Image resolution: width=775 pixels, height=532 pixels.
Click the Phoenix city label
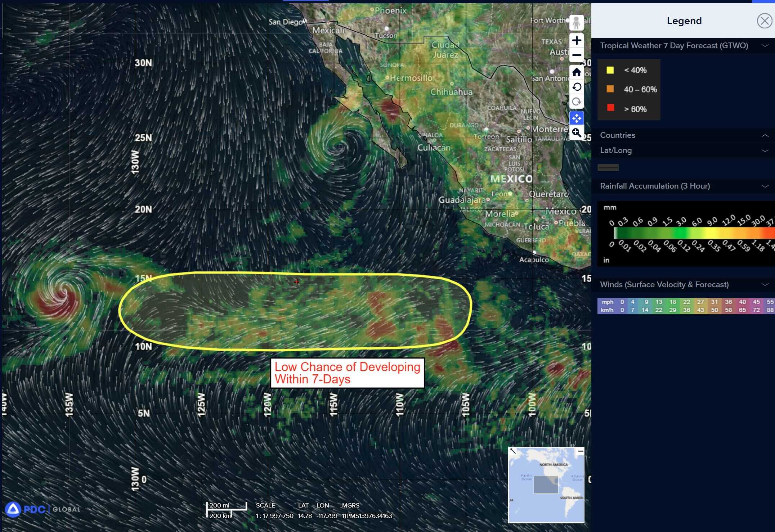click(390, 10)
